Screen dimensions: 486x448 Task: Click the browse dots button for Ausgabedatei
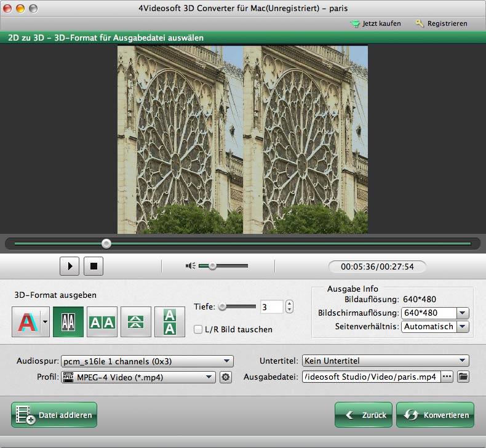pos(447,377)
